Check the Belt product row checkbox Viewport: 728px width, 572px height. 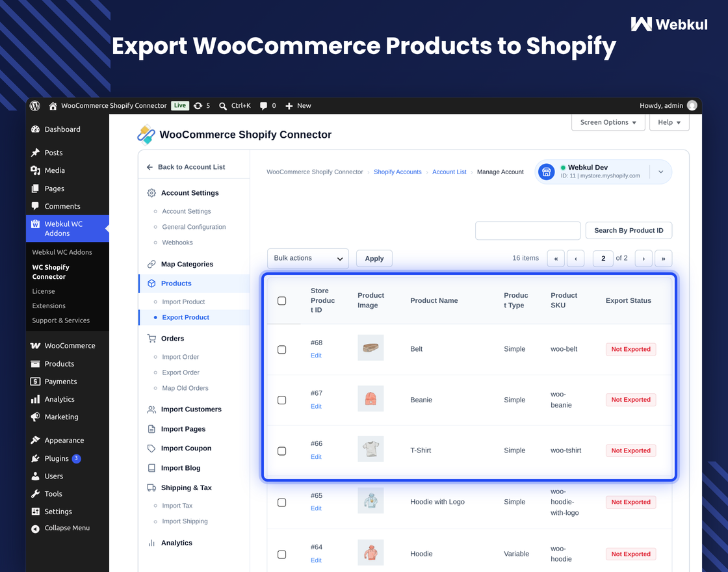tap(282, 350)
